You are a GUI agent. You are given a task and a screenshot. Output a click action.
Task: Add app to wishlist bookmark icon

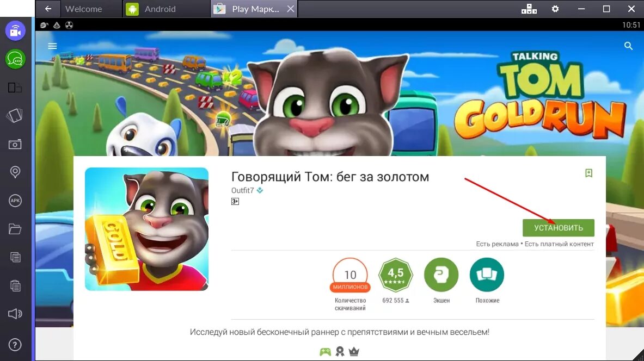588,173
